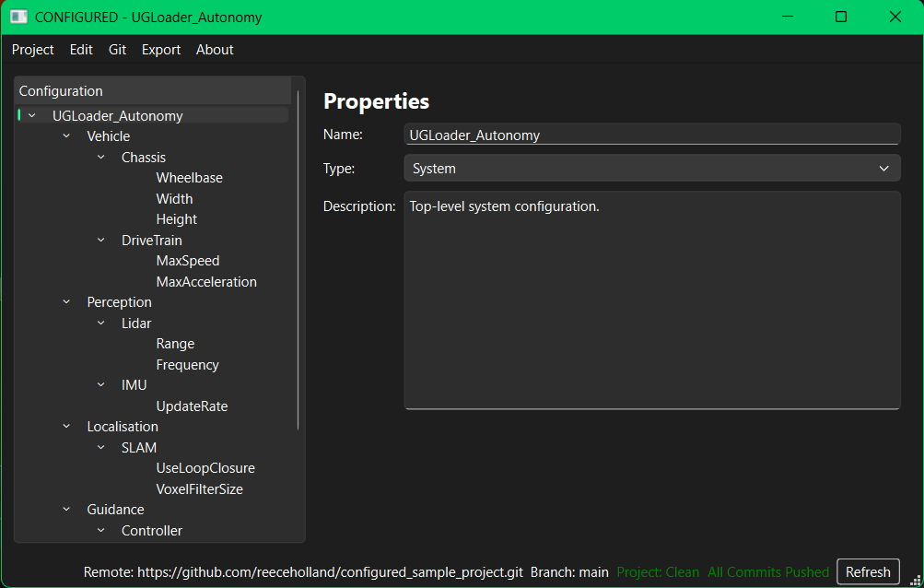Maximize the CONFIGURED window
924x588 pixels.
pos(841,17)
